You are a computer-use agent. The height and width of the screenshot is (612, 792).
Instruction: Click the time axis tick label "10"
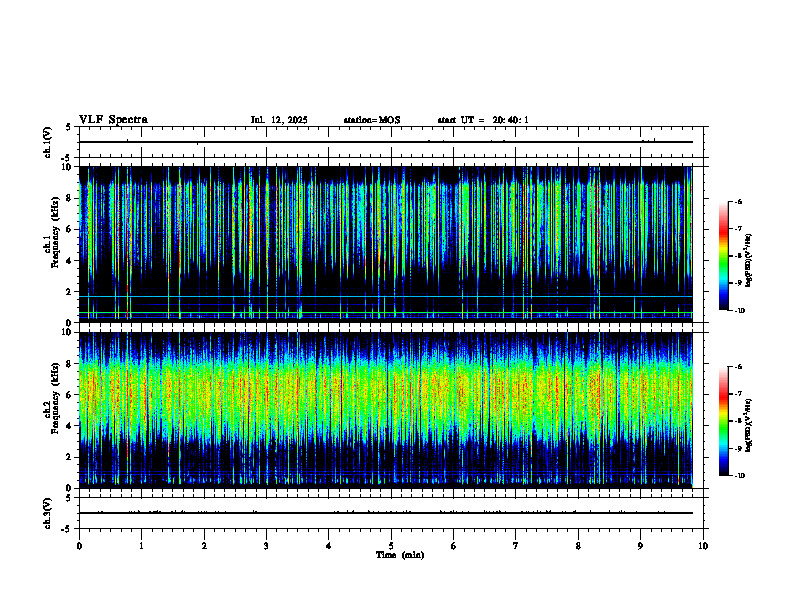pyautogui.click(x=703, y=546)
